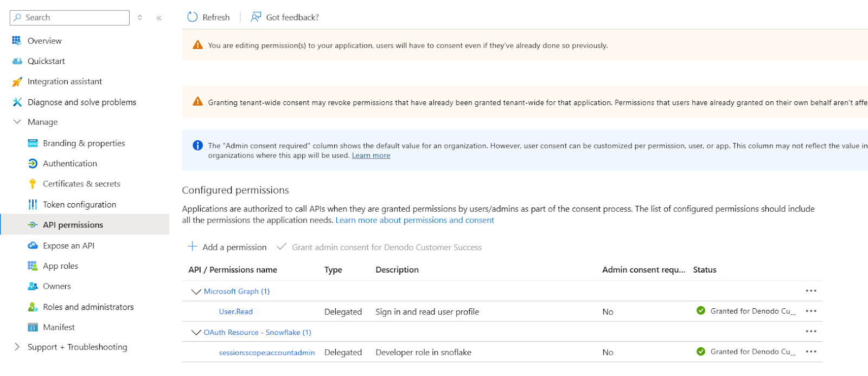Click the plus icon beside Add a permission
The image size is (868, 376).
(192, 247)
